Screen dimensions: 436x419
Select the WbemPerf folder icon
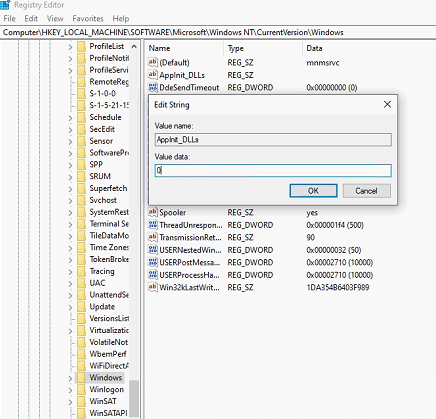tap(81, 354)
